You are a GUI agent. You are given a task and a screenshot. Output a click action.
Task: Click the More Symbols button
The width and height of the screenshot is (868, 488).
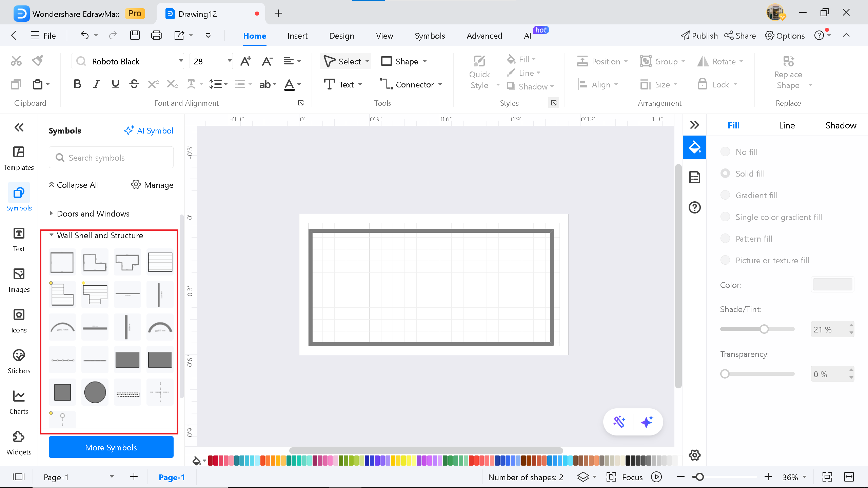[x=111, y=447]
